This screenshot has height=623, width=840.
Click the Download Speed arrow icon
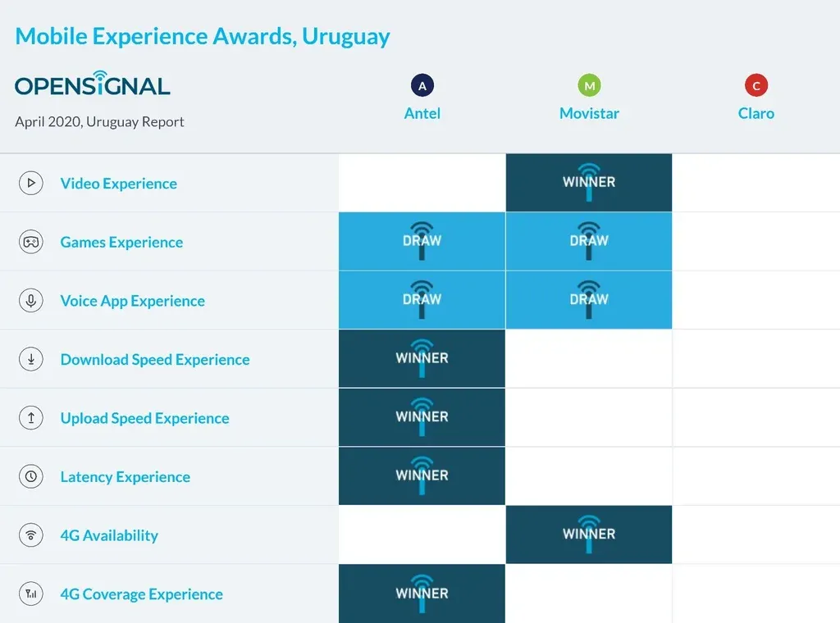[x=31, y=359]
